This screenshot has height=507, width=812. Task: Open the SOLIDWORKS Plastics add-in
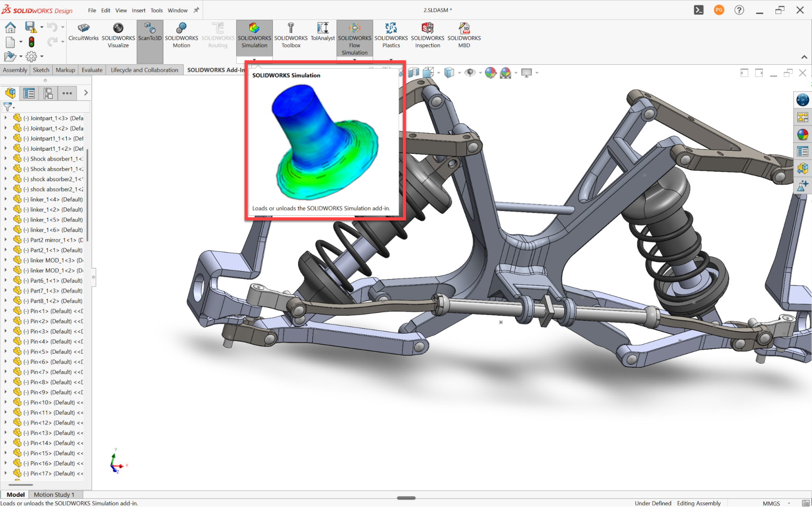click(x=391, y=35)
